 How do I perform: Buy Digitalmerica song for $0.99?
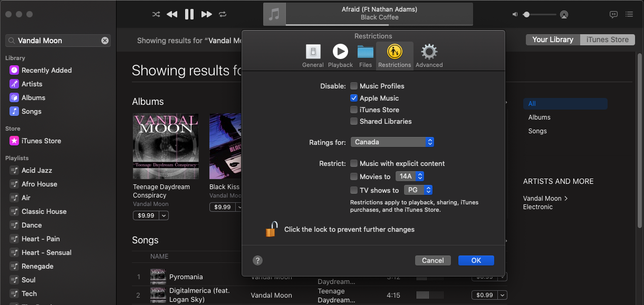tap(485, 295)
